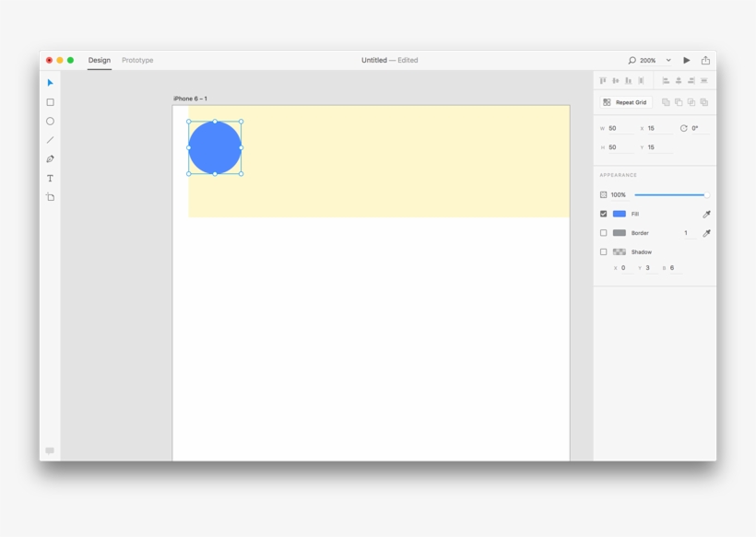
Task: Disable the Fill option
Action: [x=603, y=213]
